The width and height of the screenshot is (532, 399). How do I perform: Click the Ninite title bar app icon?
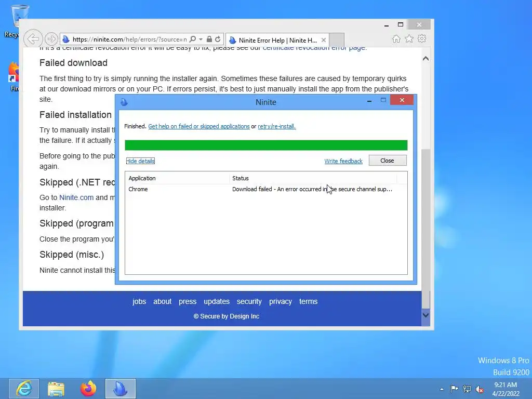tap(124, 102)
